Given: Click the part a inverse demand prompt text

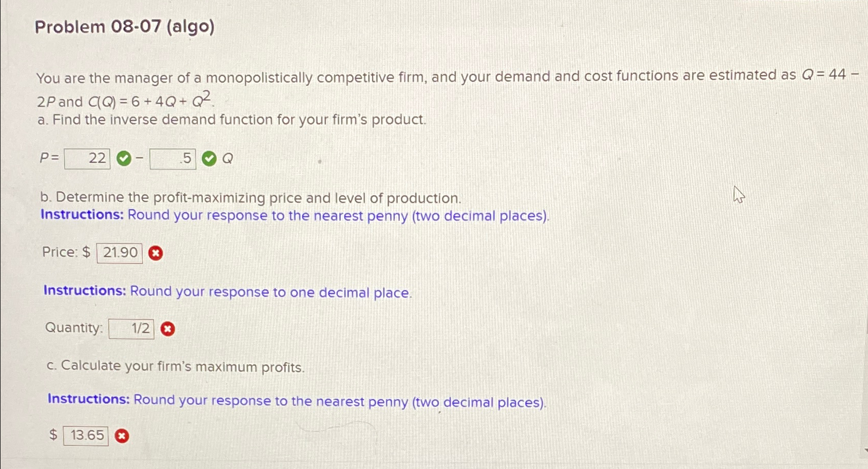Looking at the screenshot, I should coord(231,120).
